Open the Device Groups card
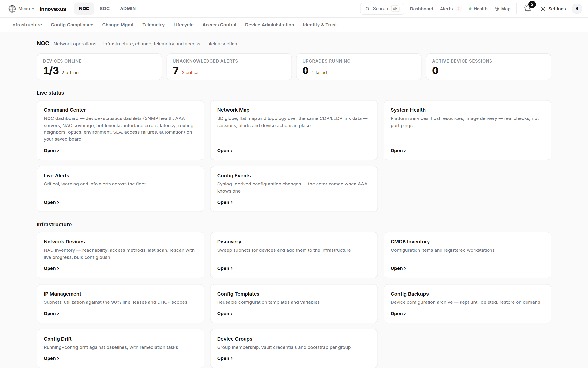The image size is (588, 368). tap(294, 348)
